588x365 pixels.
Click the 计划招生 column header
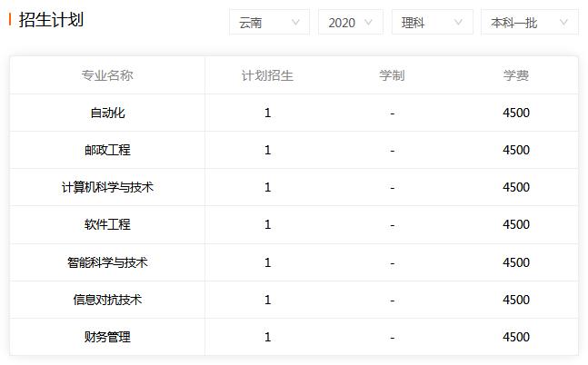[267, 75]
